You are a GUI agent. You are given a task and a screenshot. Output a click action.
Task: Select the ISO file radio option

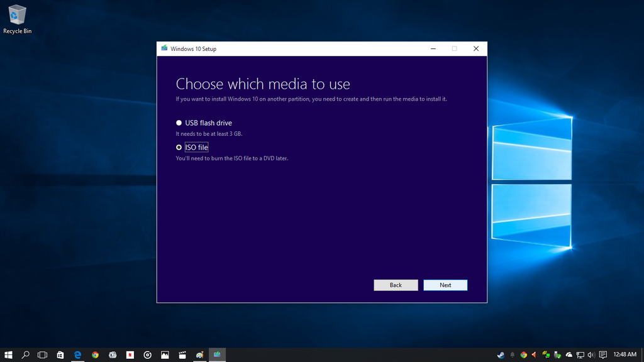click(x=179, y=147)
